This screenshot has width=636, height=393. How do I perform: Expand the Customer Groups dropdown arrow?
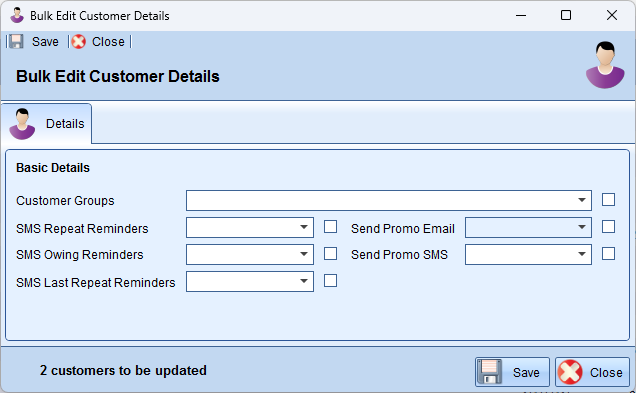[582, 200]
